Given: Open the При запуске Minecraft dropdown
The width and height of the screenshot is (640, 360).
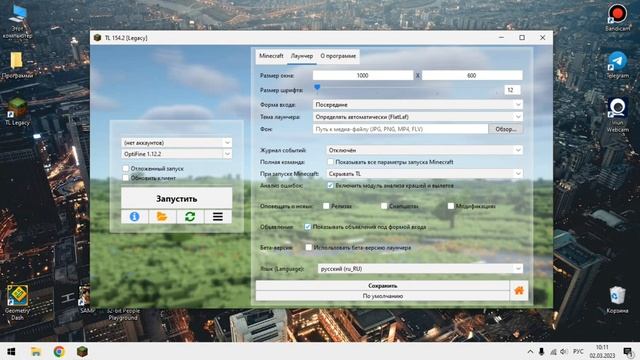Looking at the screenshot, I should click(424, 173).
